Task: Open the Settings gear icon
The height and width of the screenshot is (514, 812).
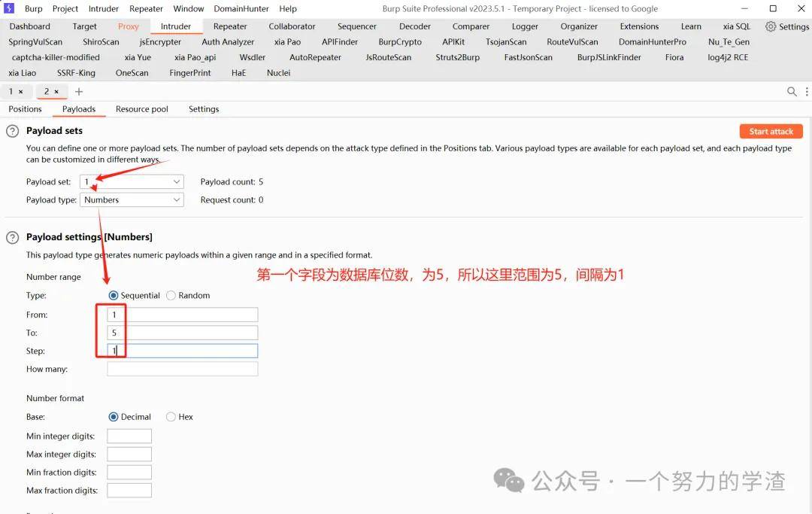Action: coord(771,26)
